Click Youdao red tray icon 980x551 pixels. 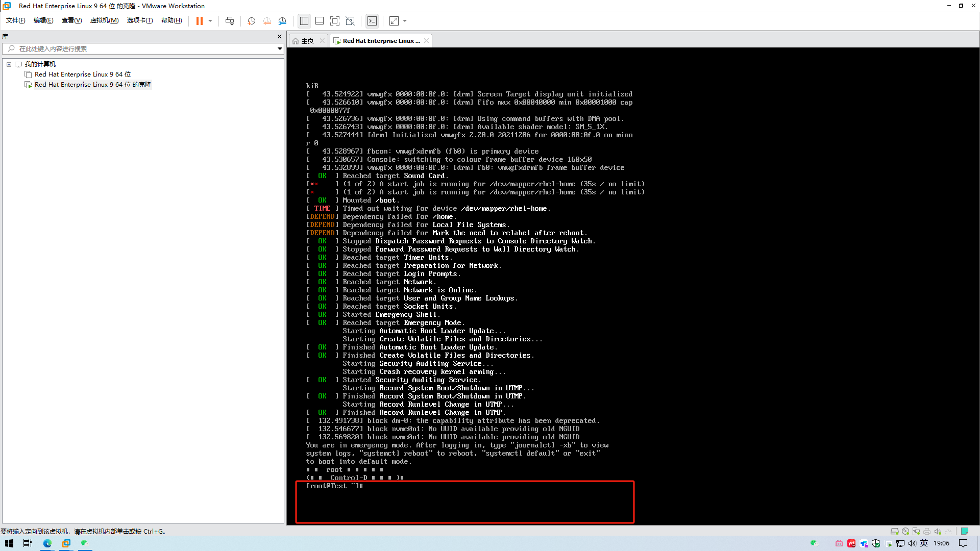851,543
